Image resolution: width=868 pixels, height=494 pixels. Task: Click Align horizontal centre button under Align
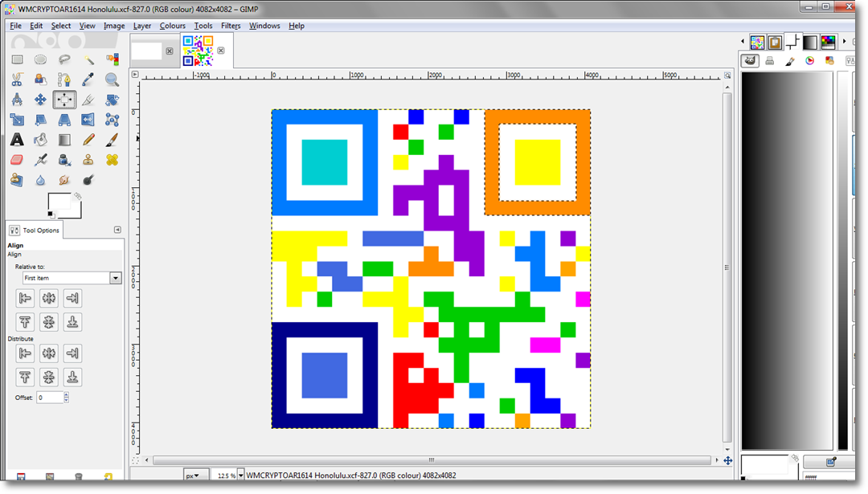[49, 298]
